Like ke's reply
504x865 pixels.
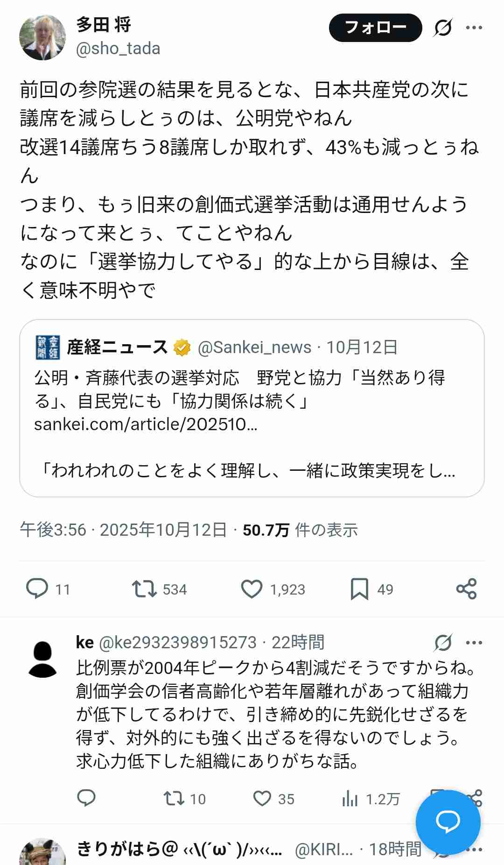tap(262, 799)
